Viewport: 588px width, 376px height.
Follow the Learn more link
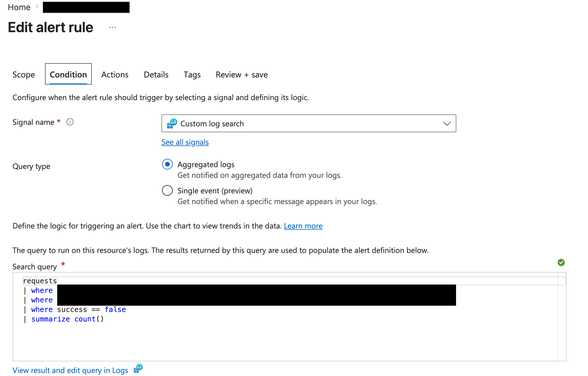pyautogui.click(x=303, y=226)
